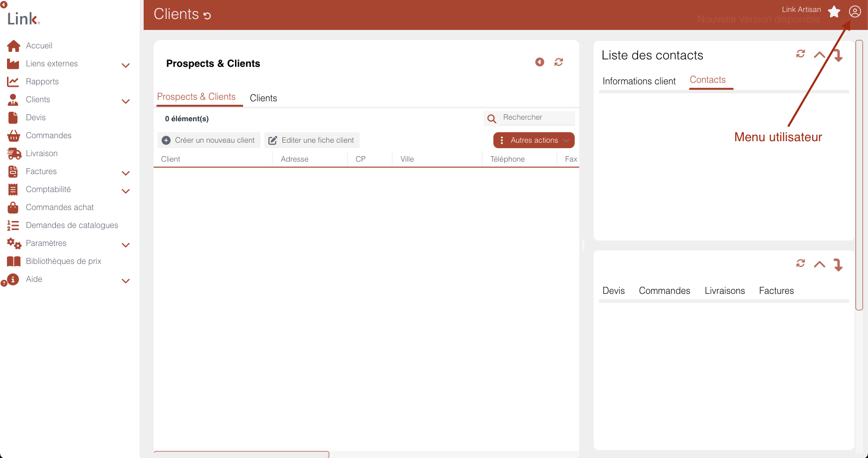Refresh the Prospects & Clients list

559,62
